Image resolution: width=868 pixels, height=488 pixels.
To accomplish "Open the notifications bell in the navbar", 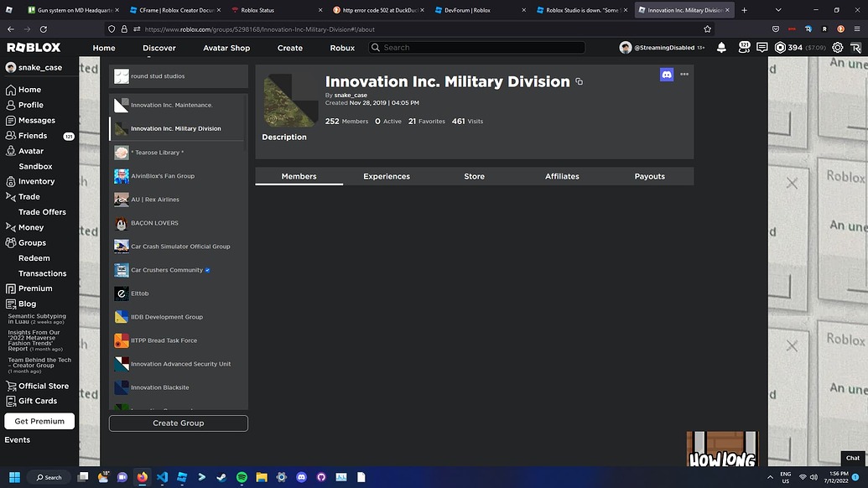I will [721, 48].
